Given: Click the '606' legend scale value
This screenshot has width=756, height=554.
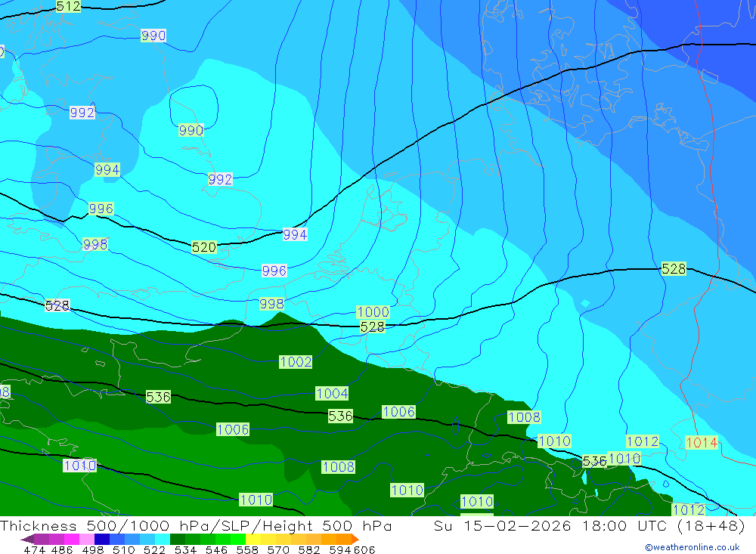Looking at the screenshot, I should coord(364,549).
